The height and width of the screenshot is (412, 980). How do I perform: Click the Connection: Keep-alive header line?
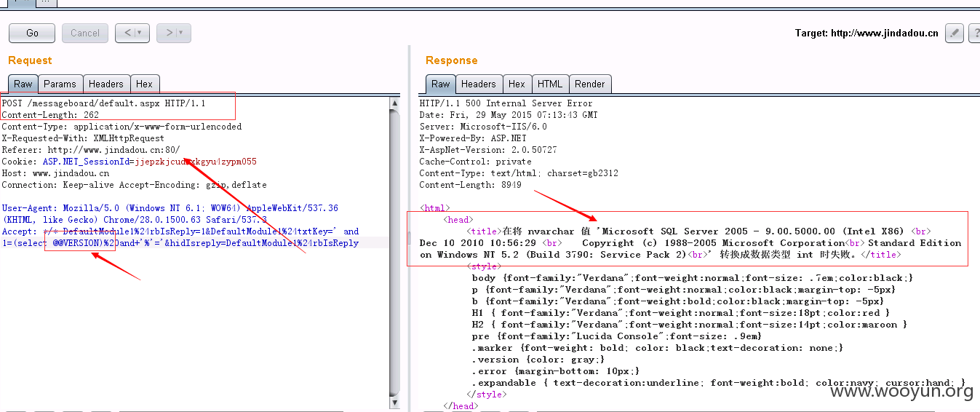pos(134,185)
